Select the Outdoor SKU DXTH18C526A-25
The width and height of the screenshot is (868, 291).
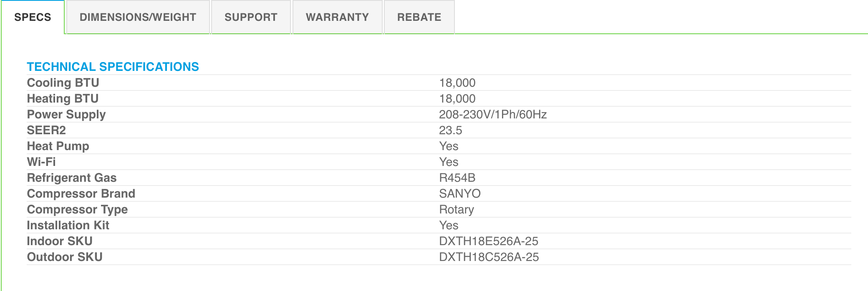tap(489, 257)
